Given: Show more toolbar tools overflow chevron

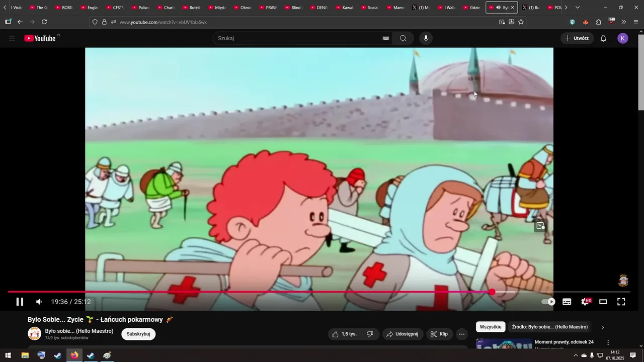Looking at the screenshot, I should (x=624, y=22).
